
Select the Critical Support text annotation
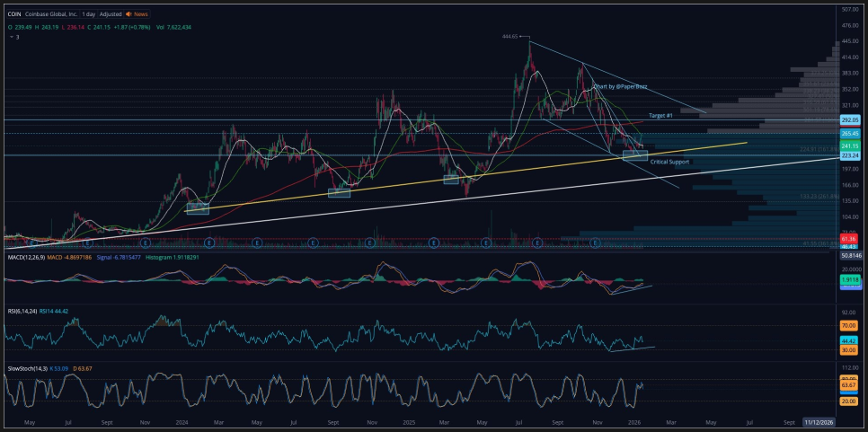click(669, 162)
